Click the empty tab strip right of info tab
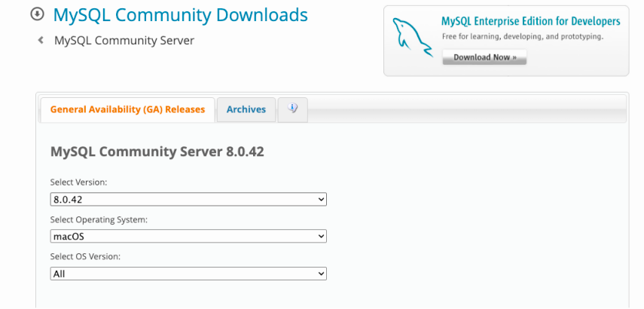The width and height of the screenshot is (644, 309). coord(467,109)
